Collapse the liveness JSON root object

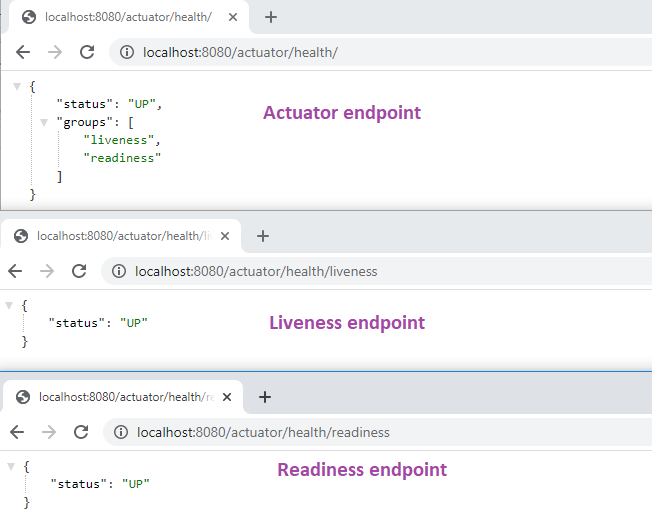click(x=9, y=304)
